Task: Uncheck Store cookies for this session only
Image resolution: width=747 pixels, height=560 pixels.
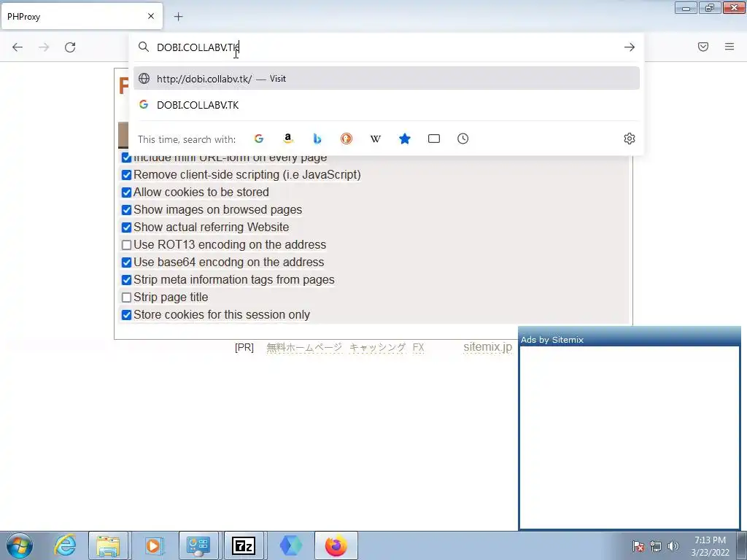Action: [126, 315]
